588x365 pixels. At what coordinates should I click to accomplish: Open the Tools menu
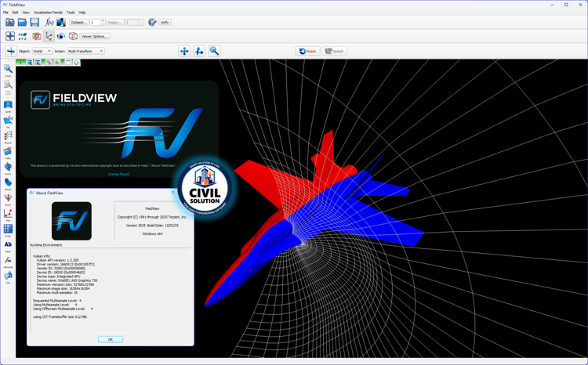coord(71,13)
